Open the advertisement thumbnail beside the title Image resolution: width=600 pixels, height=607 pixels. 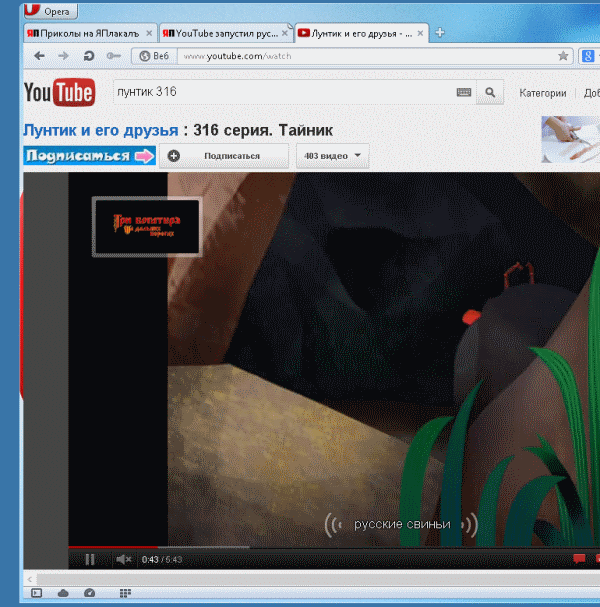571,139
